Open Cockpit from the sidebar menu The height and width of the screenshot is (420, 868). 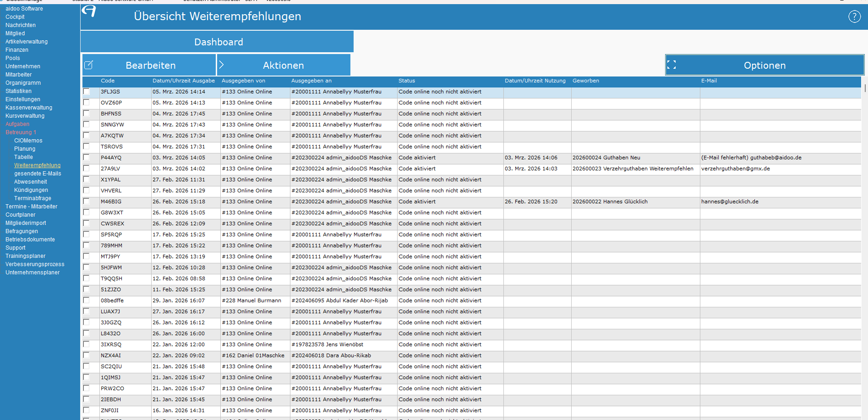15,17
